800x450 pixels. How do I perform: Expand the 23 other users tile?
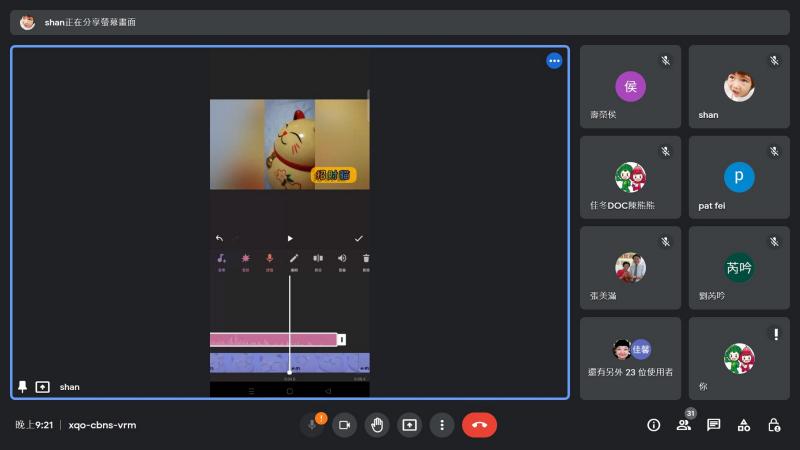[x=630, y=358]
